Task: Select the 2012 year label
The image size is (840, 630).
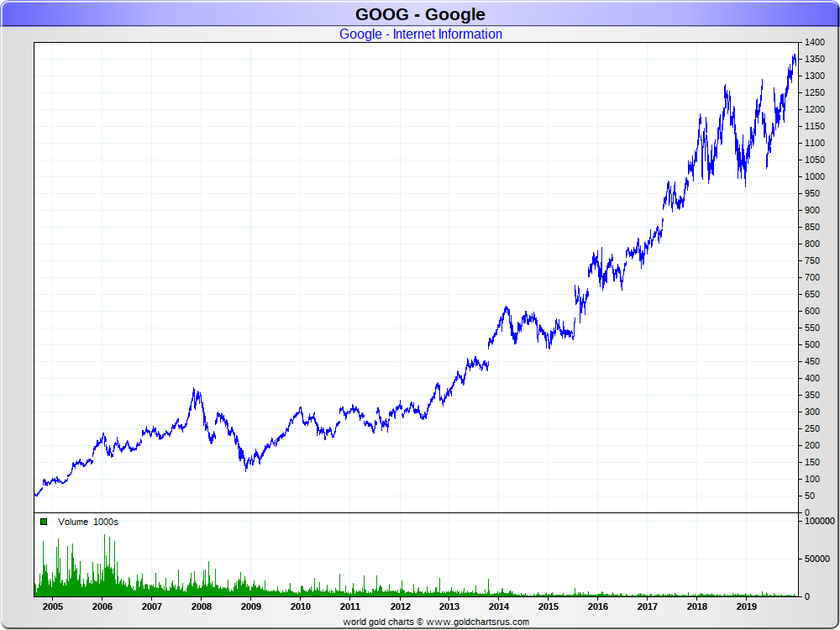Action: (x=400, y=606)
